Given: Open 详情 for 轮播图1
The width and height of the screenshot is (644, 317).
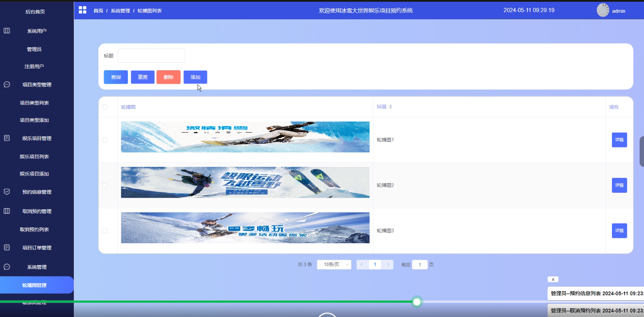Looking at the screenshot, I should (x=619, y=140).
